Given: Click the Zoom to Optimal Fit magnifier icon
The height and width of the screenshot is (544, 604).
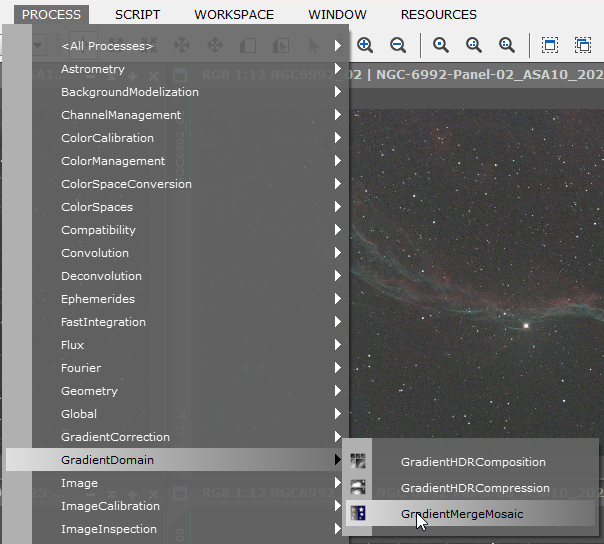Looking at the screenshot, I should click(x=507, y=45).
